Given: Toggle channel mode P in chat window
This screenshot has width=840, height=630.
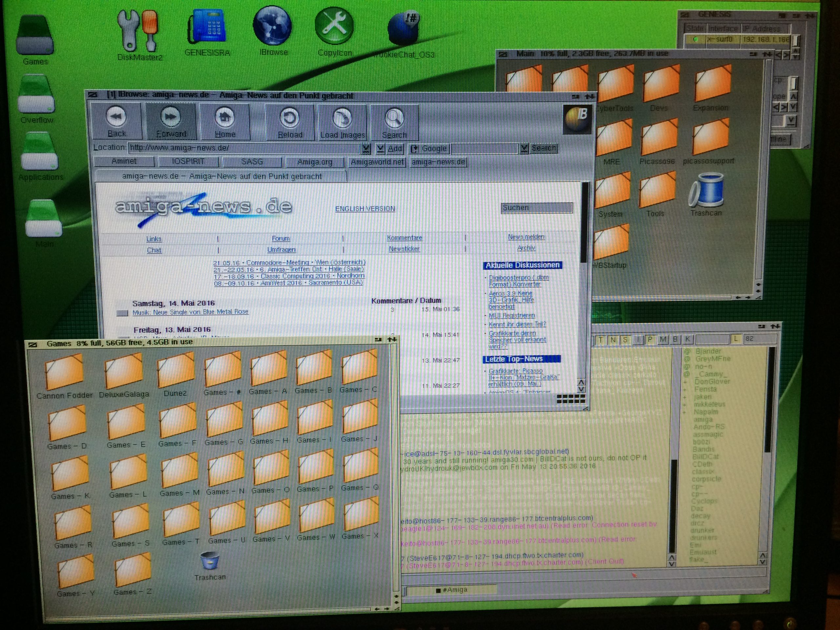Looking at the screenshot, I should pyautogui.click(x=650, y=340).
